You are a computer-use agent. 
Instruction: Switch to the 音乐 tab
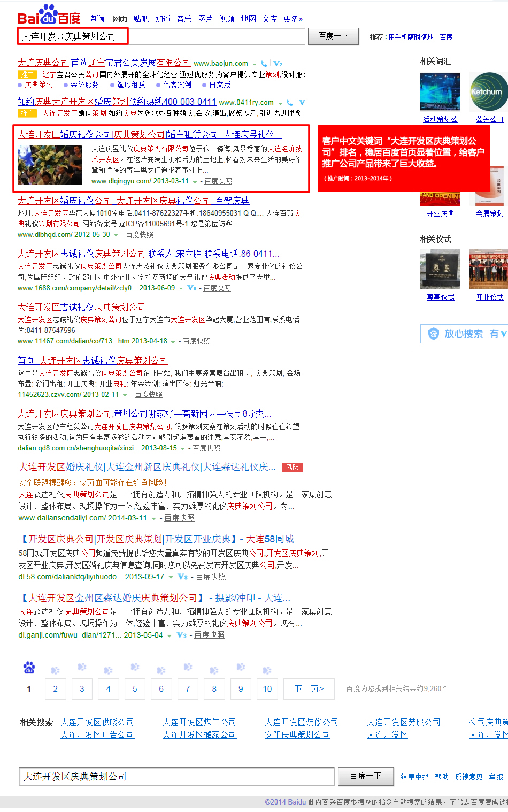184,19
